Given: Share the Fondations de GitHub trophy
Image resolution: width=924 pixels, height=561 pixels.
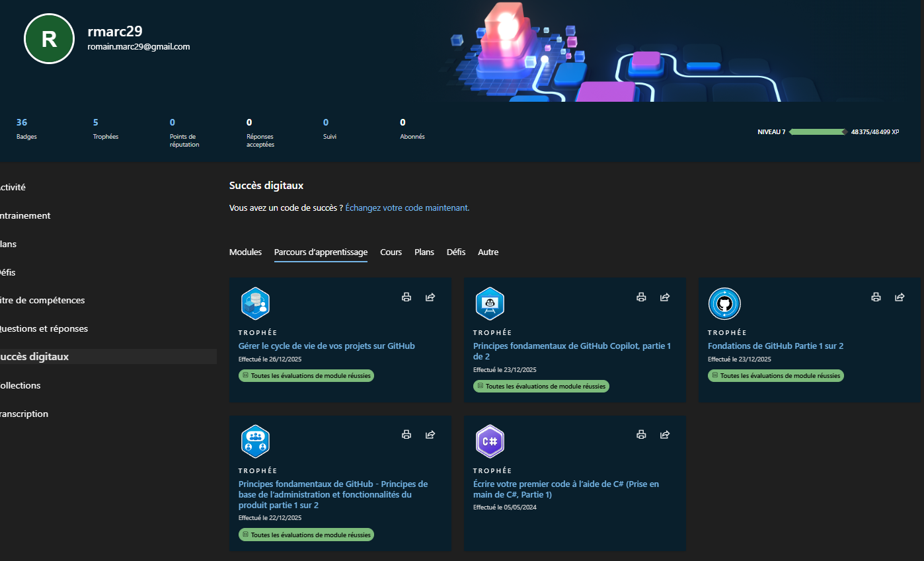Looking at the screenshot, I should click(900, 297).
